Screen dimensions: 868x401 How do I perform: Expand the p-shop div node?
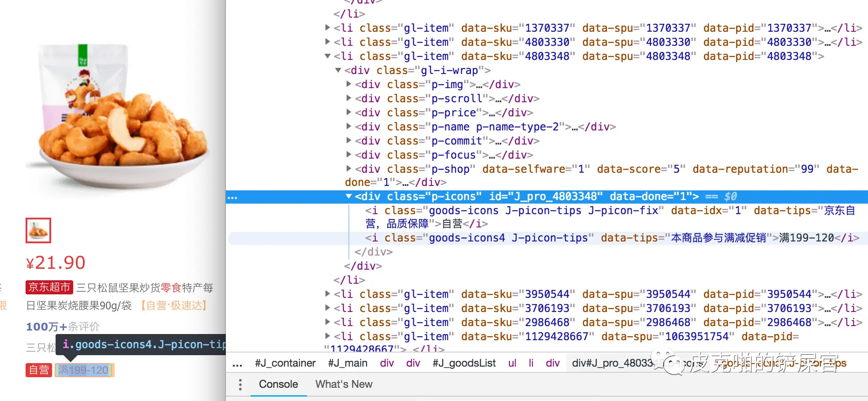point(349,169)
